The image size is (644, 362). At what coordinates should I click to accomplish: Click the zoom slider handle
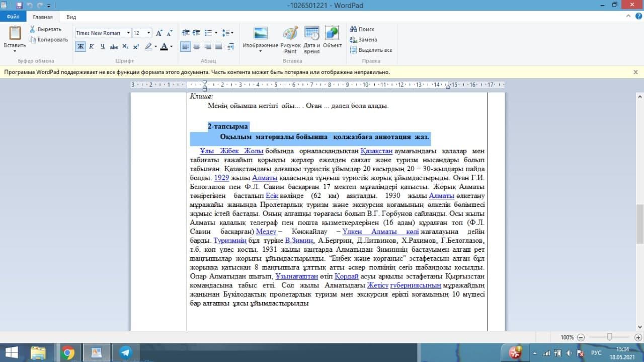pyautogui.click(x=609, y=337)
